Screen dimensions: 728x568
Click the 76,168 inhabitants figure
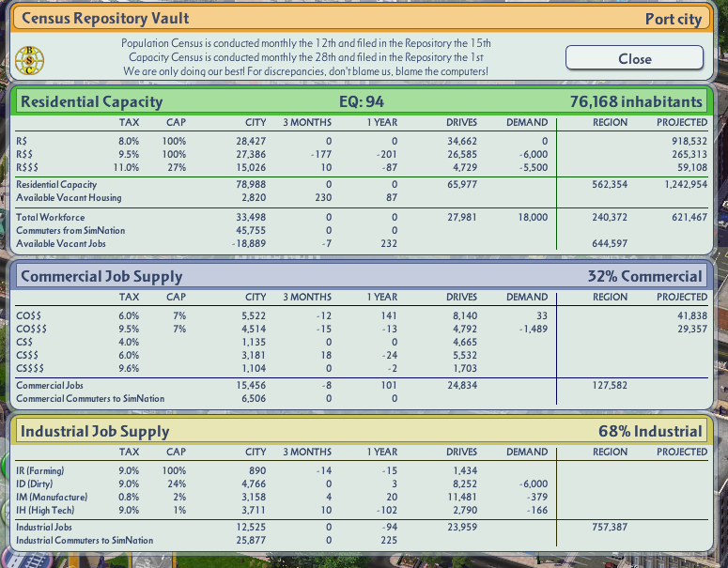tap(636, 101)
